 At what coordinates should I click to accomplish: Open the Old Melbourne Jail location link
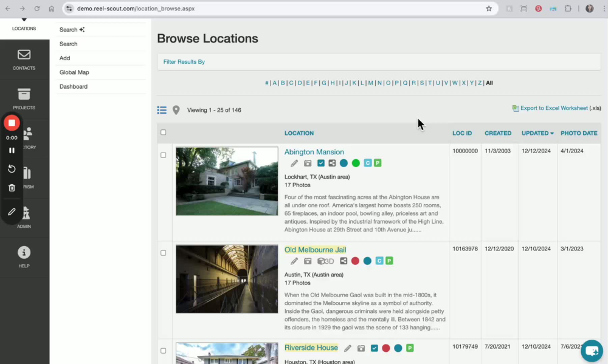click(315, 250)
